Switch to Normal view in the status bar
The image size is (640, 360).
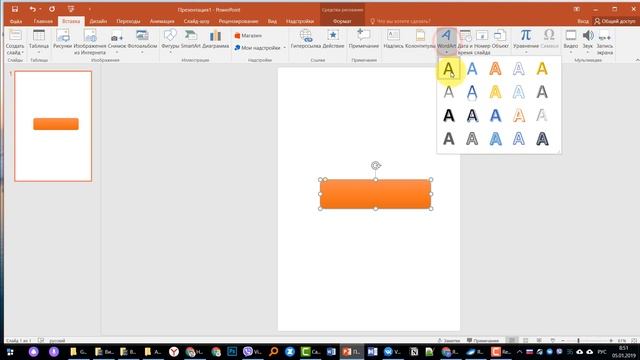click(x=511, y=340)
